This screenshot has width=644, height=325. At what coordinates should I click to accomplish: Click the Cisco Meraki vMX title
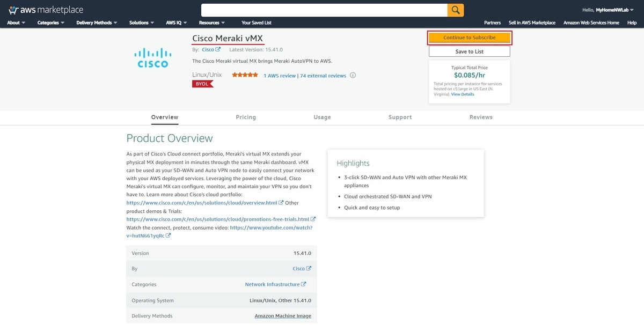point(228,38)
